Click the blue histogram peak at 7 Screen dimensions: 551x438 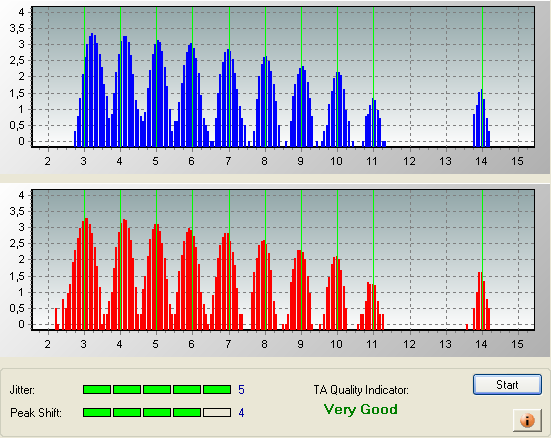[228, 98]
